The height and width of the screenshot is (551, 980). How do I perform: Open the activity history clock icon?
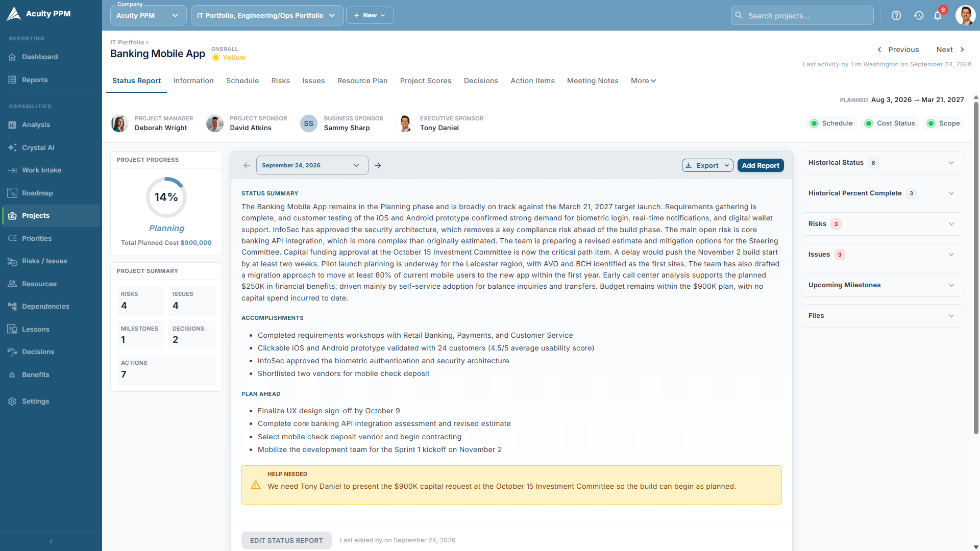[x=919, y=15]
